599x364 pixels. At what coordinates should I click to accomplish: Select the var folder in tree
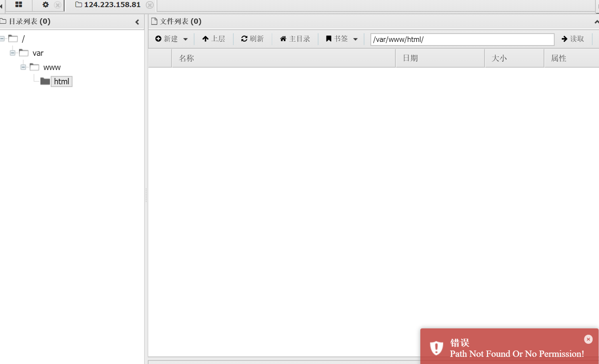point(38,53)
